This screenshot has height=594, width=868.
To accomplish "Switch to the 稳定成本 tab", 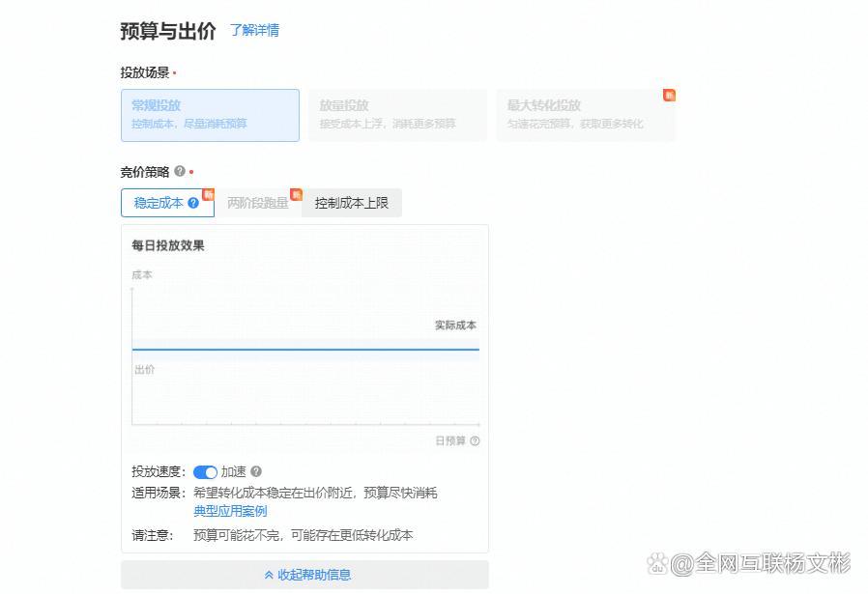I will [x=168, y=203].
